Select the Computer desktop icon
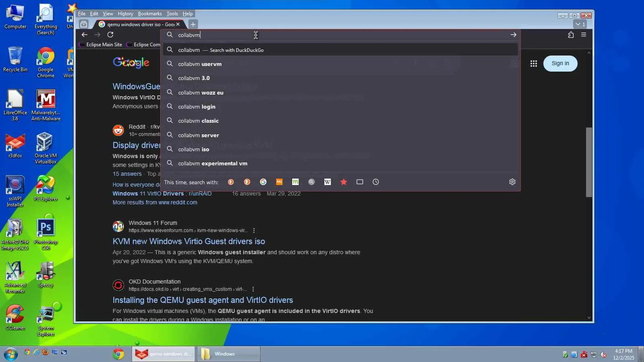 tap(15, 16)
